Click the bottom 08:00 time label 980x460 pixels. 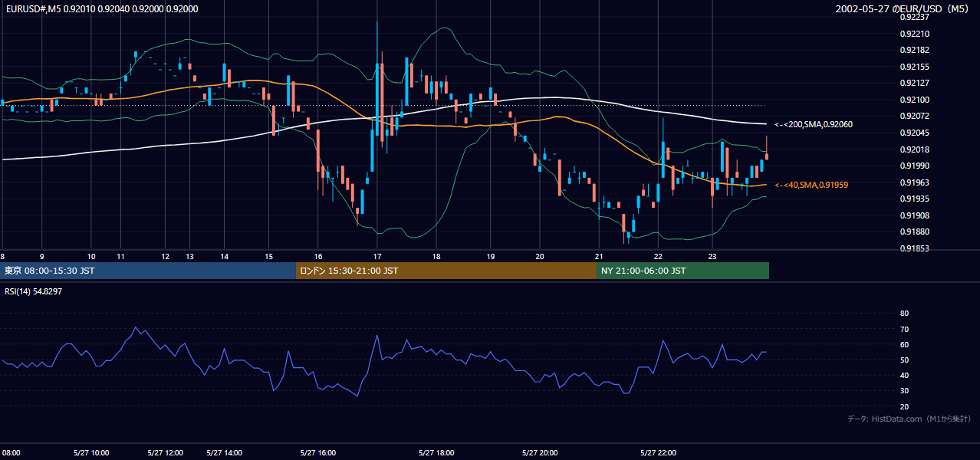point(11,453)
